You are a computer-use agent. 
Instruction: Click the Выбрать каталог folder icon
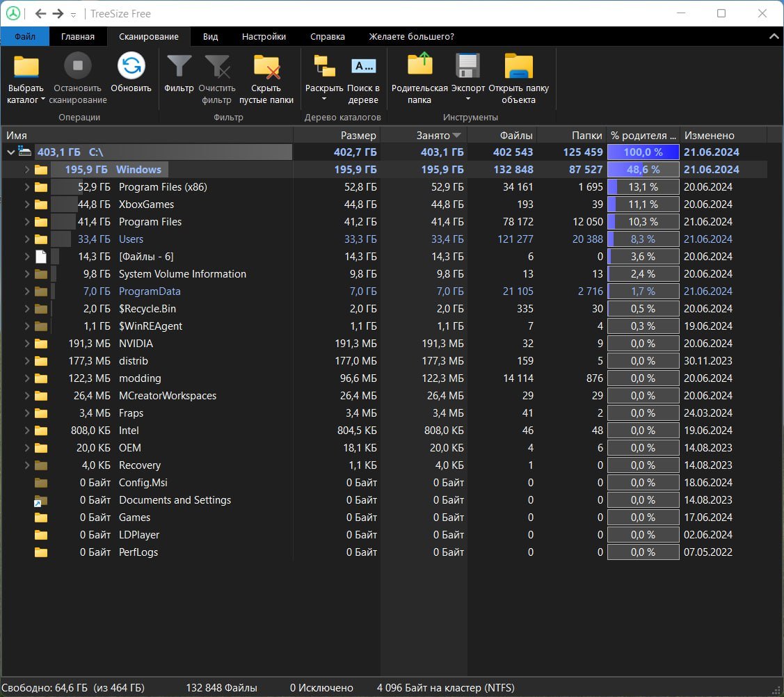pyautogui.click(x=26, y=67)
